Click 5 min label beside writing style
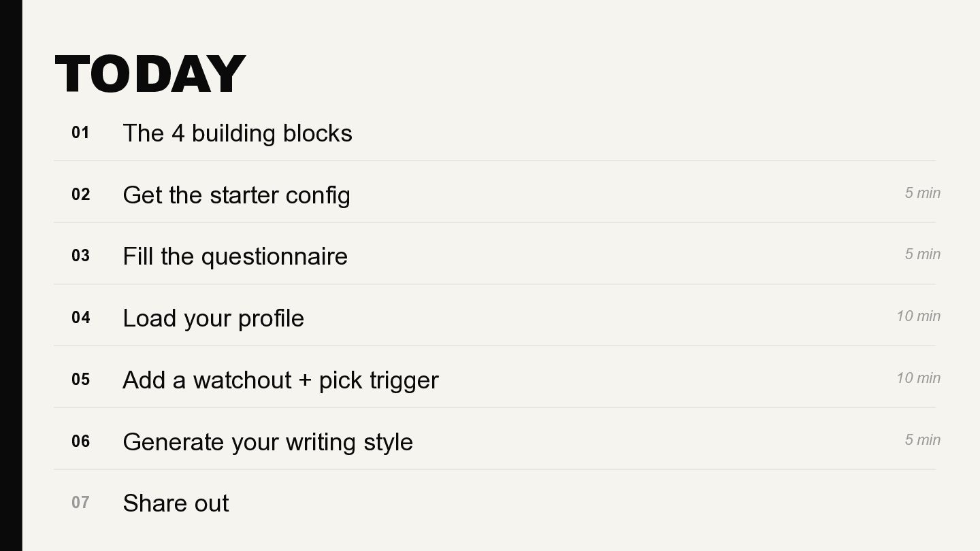 [922, 440]
